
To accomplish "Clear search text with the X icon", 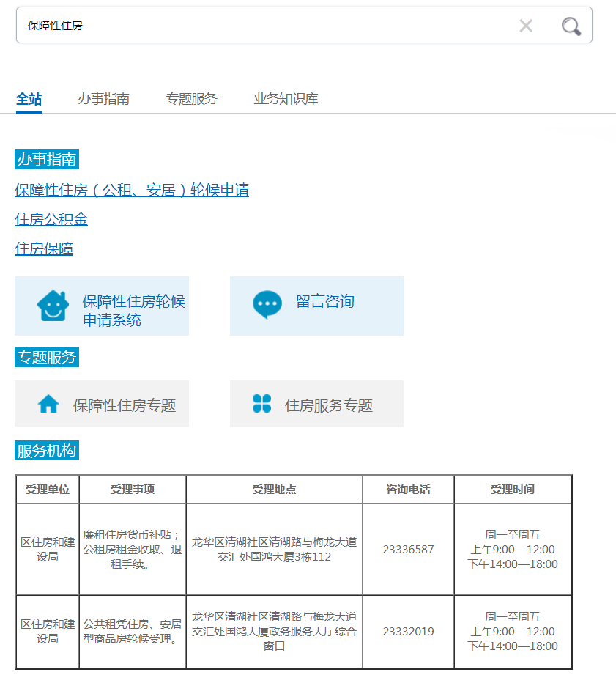I will click(526, 26).
